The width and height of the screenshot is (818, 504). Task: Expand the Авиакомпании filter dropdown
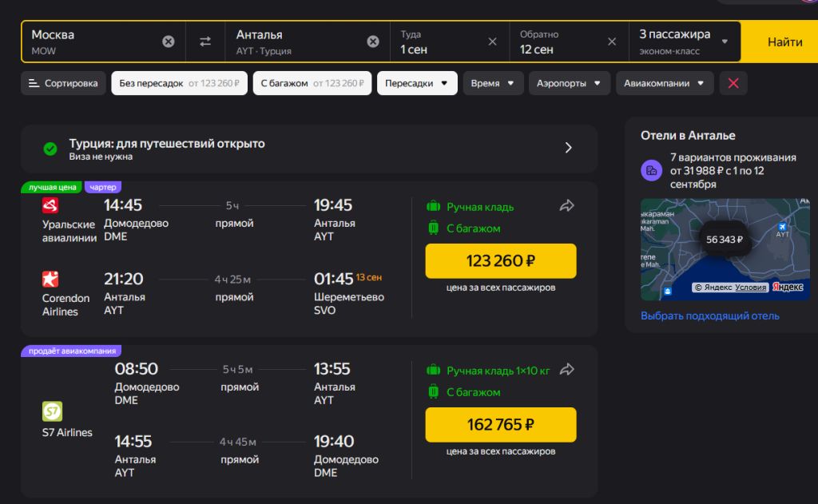pyautogui.click(x=665, y=83)
